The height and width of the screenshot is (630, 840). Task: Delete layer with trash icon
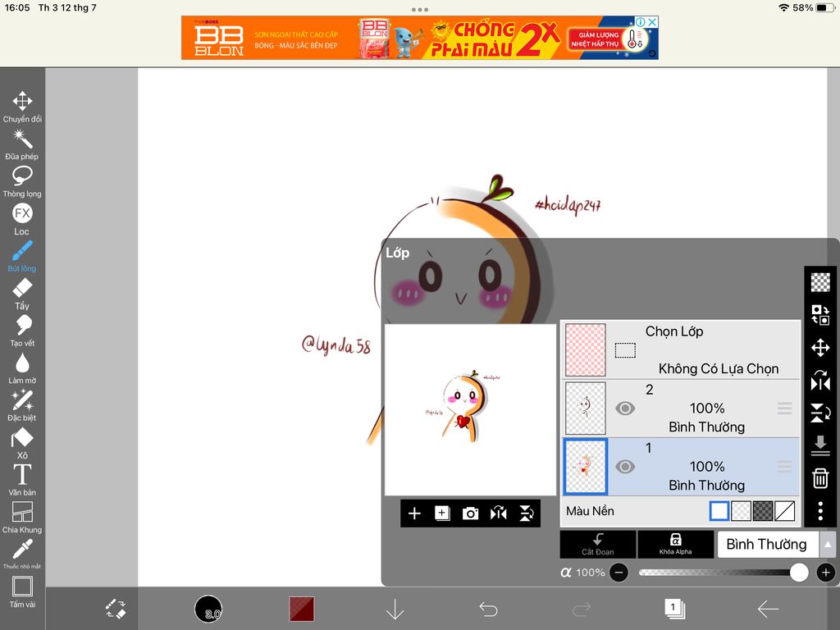click(820, 478)
